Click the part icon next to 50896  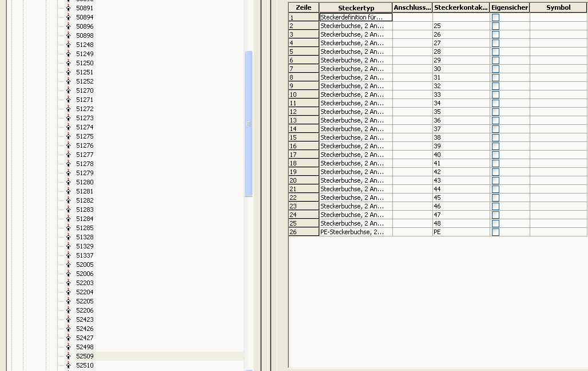click(x=68, y=26)
